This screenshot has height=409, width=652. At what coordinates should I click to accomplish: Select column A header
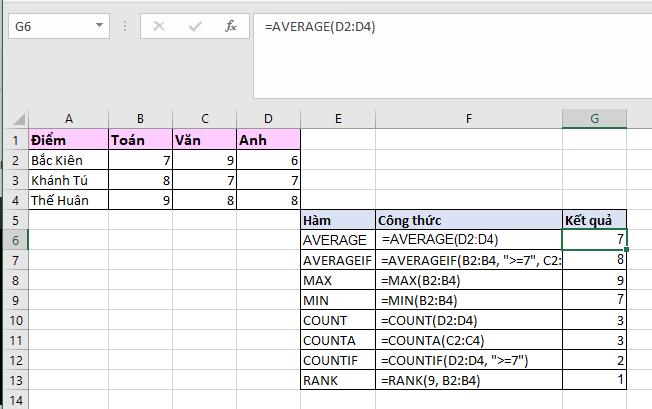coord(67,119)
